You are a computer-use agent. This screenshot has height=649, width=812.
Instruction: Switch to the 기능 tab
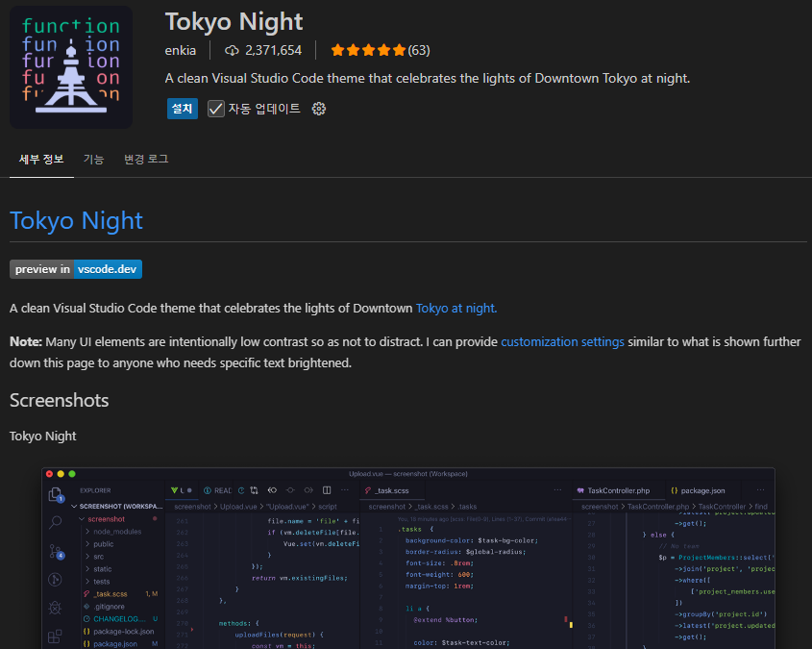click(94, 159)
